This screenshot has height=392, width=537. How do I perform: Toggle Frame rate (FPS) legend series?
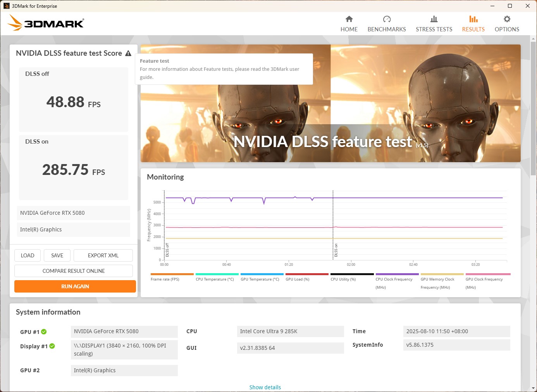tap(165, 279)
